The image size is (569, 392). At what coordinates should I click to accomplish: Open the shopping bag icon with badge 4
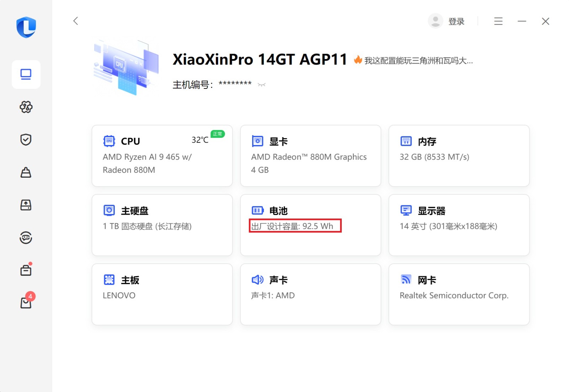coord(26,302)
